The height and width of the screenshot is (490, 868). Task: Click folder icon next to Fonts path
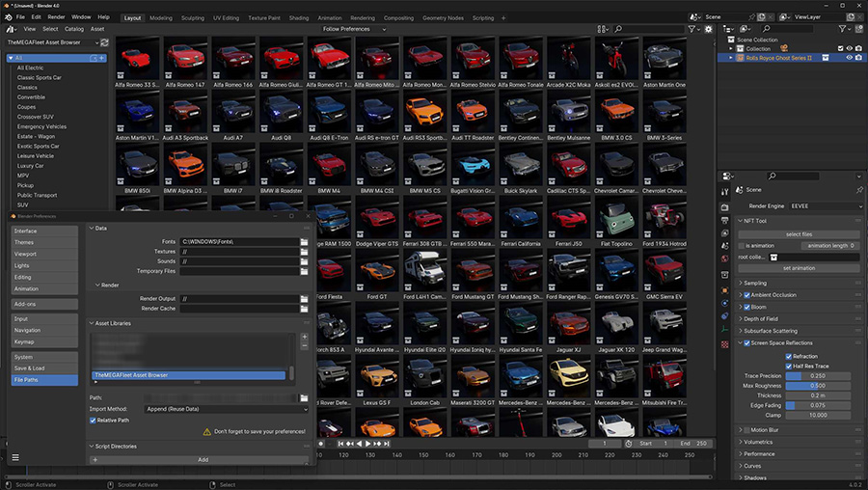click(304, 242)
